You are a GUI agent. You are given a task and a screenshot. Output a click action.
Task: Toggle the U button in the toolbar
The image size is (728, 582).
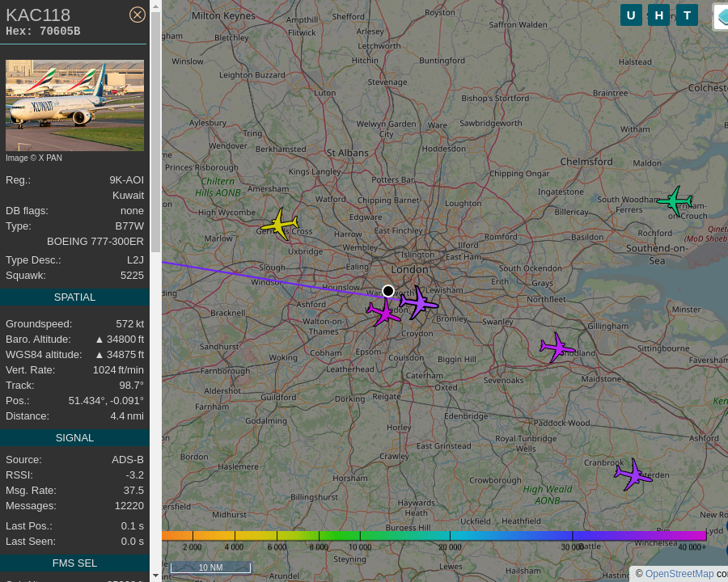point(631,15)
